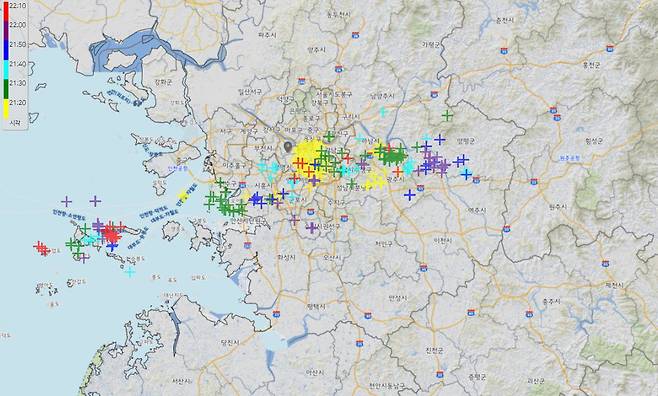The height and width of the screenshot is (396, 658).
Task: Click the 21:40 time label in legend
Action: pyautogui.click(x=18, y=64)
